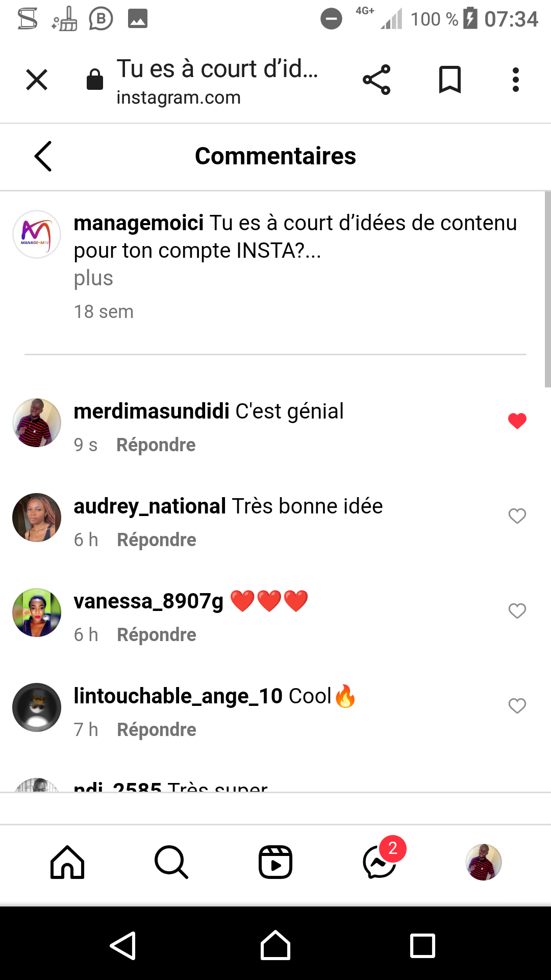Like lintouchable_ange_10's Cool comment

pyautogui.click(x=517, y=706)
